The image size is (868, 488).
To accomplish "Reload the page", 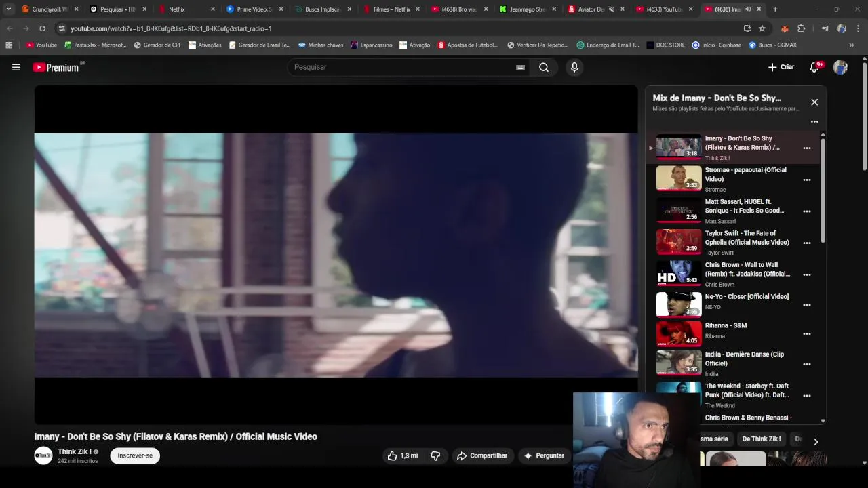I will click(42, 28).
